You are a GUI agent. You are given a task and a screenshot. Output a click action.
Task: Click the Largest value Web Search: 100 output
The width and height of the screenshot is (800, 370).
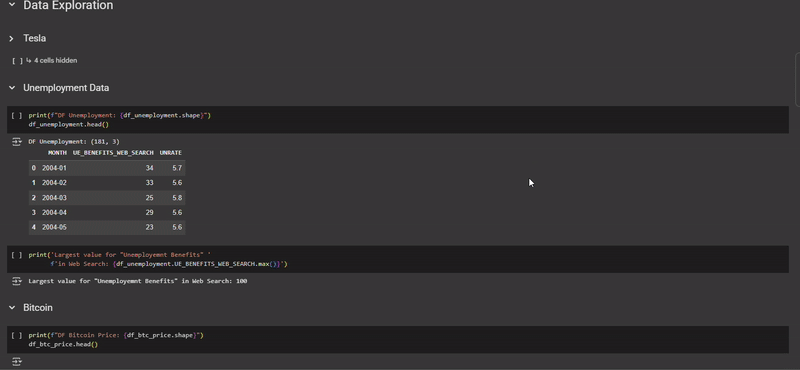138,281
